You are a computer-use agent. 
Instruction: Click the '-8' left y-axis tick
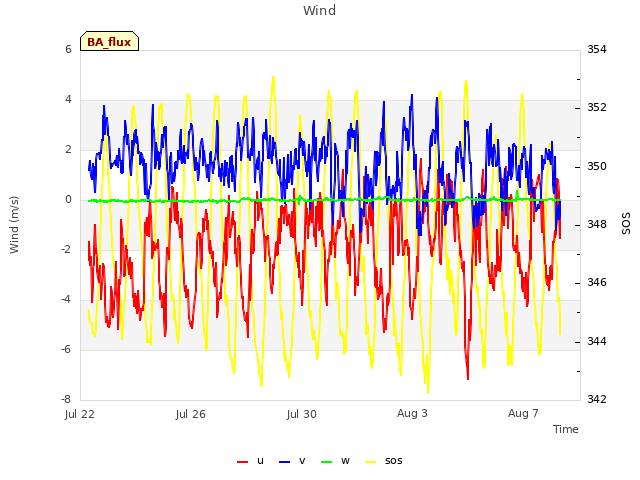point(66,399)
